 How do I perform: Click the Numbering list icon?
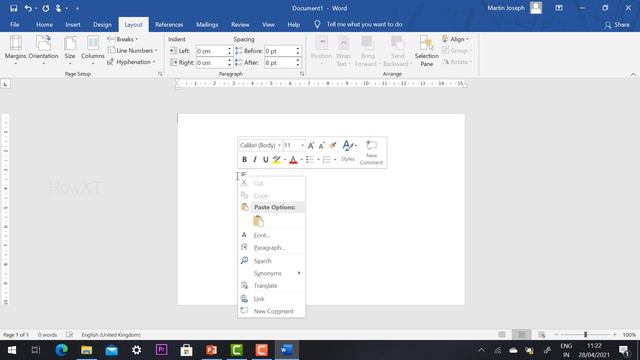[x=327, y=160]
